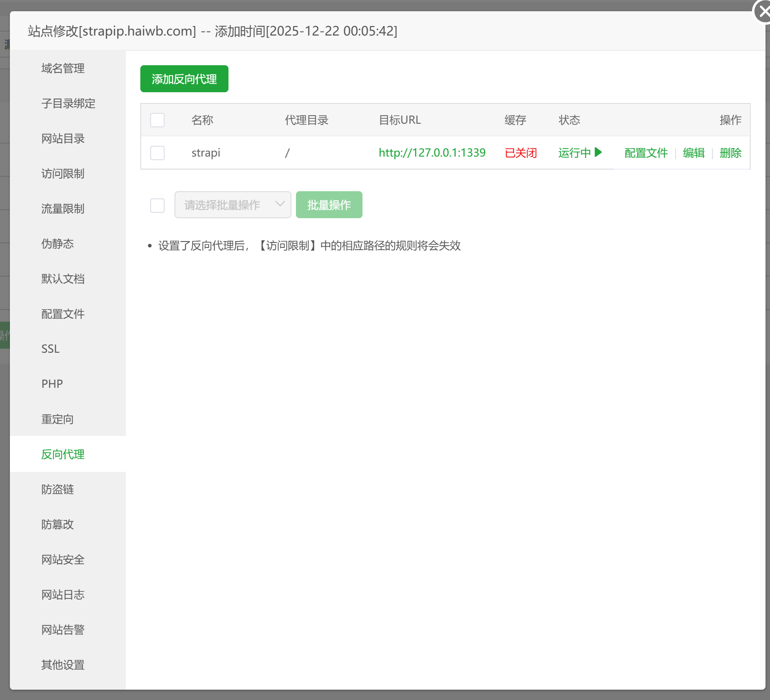Image resolution: width=770 pixels, height=700 pixels.
Task: Go to 重定向 settings
Action: (x=58, y=419)
